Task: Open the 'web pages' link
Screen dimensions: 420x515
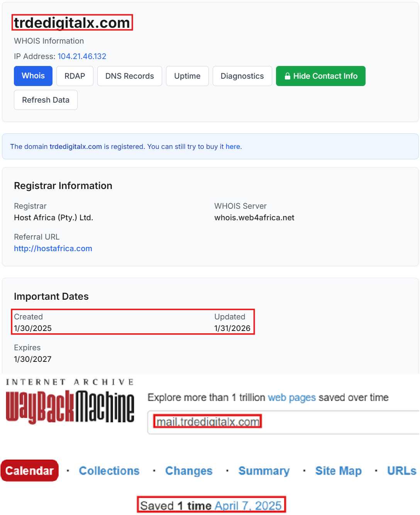Action: point(291,397)
